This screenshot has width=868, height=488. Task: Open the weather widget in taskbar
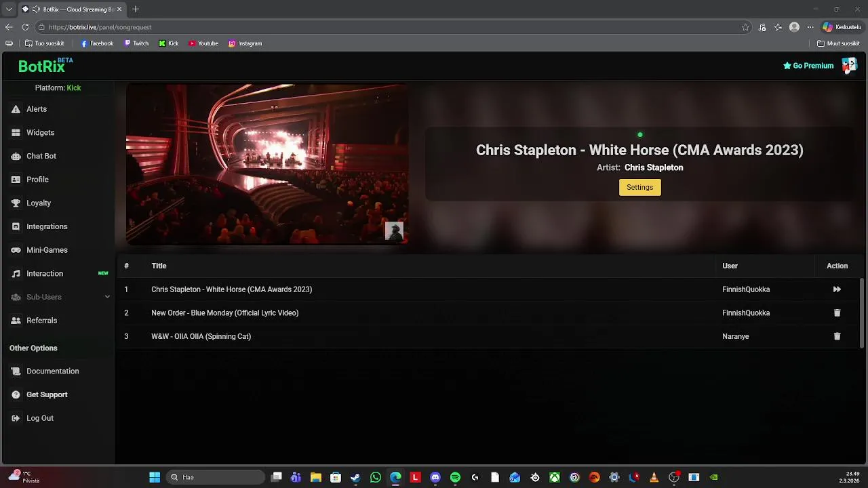23,477
